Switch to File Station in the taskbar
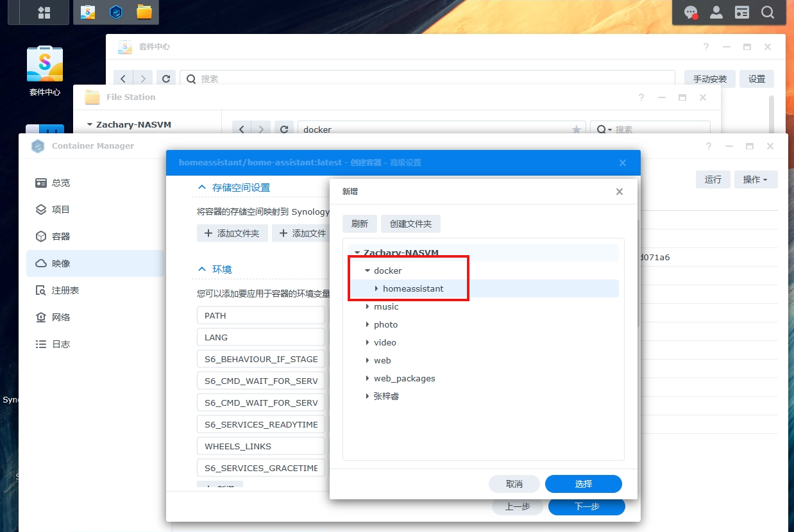794x532 pixels. pyautogui.click(x=144, y=12)
